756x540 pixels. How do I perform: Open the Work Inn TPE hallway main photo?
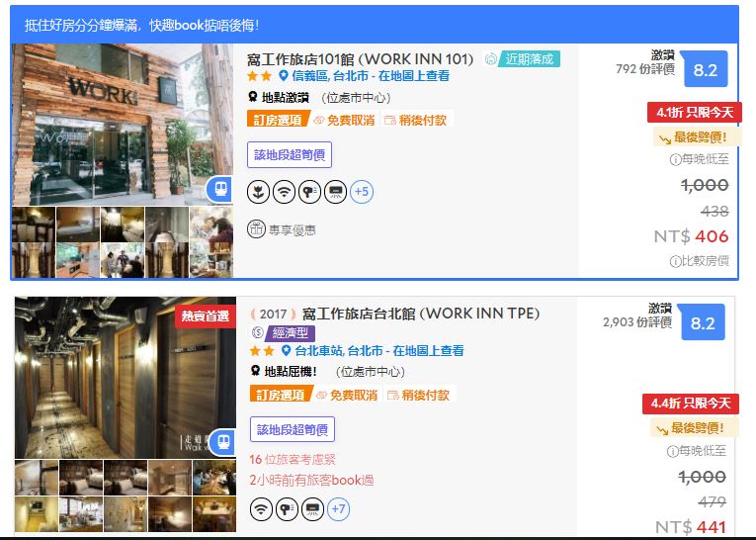(x=126, y=378)
